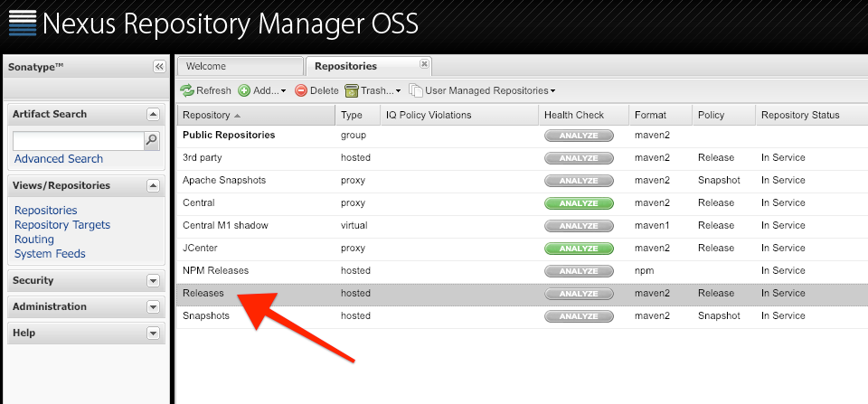The image size is (868, 404).
Task: Open the Repositories sidebar link
Action: pyautogui.click(x=46, y=211)
